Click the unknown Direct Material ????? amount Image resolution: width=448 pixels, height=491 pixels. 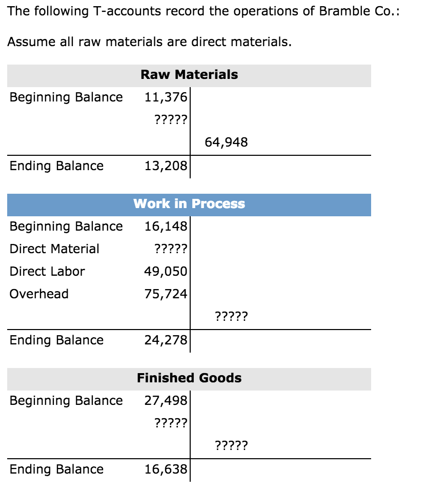[171, 249]
